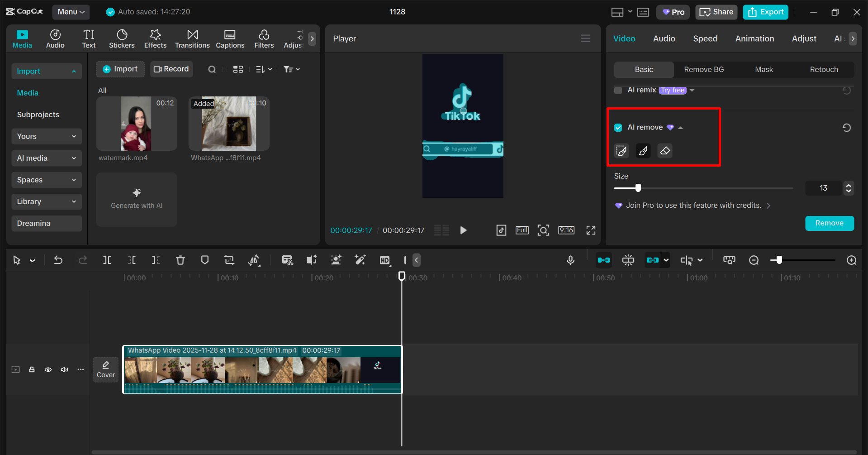Collapse the Import section in the sidebar
868x455 pixels.
74,71
